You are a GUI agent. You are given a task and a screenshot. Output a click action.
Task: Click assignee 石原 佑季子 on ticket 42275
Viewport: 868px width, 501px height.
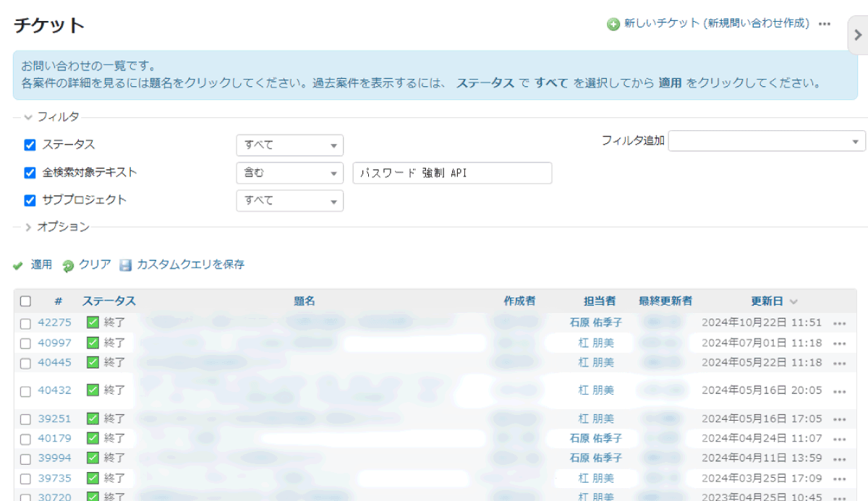596,323
